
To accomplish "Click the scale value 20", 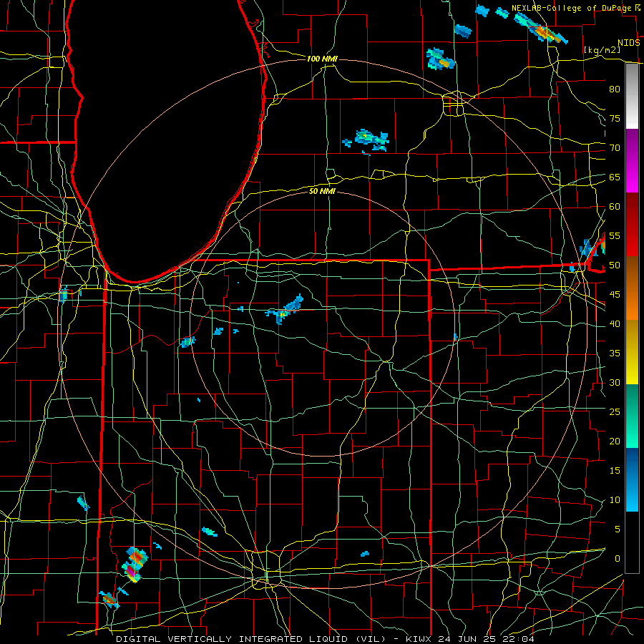I will tap(615, 441).
